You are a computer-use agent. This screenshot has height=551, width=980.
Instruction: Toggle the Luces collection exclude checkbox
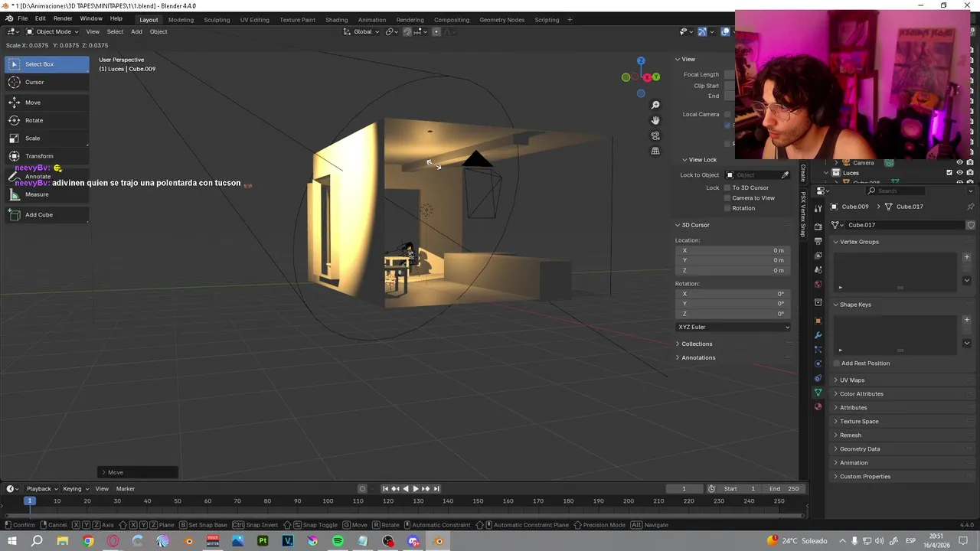point(949,173)
